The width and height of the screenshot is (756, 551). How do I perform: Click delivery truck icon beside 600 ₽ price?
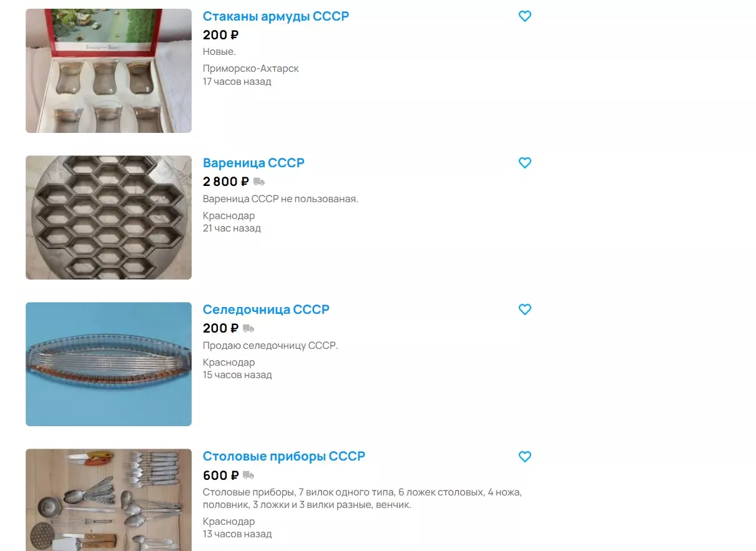(x=248, y=475)
